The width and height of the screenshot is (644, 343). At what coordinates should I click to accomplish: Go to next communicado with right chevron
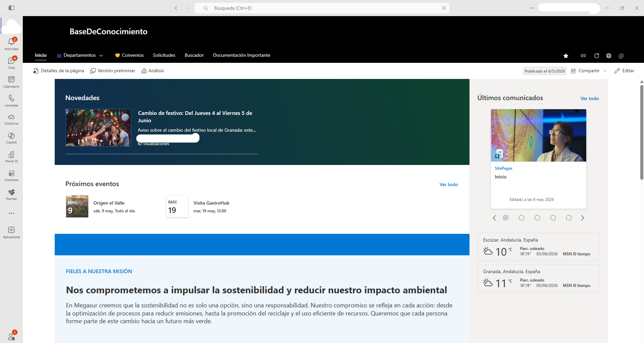click(583, 218)
